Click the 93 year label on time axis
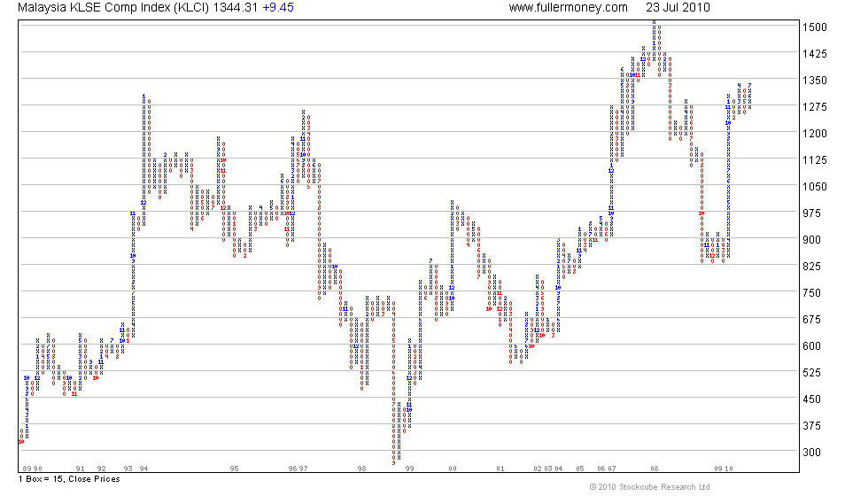868x496 pixels. tap(128, 469)
